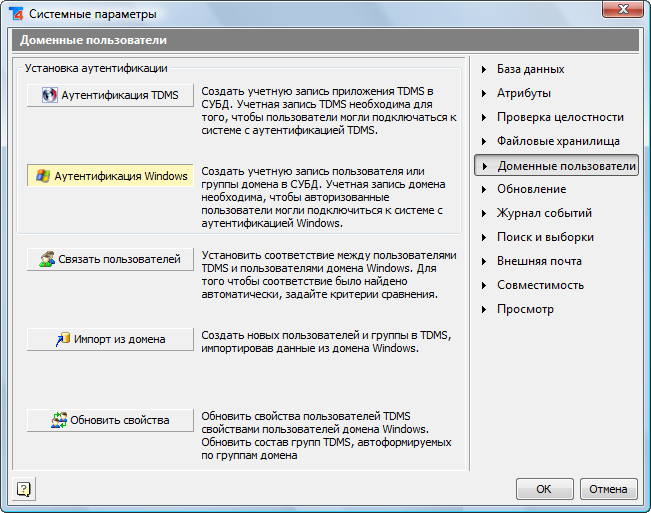Viewport: 651px width, 513px height.
Task: Click the TDMS authentication globe icon
Action: coord(50,95)
